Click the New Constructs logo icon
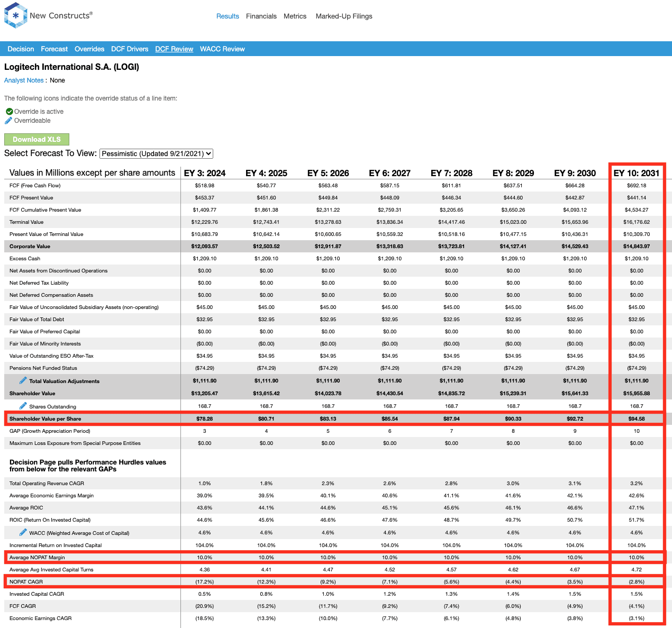Viewport: 672px width, 628px height. coord(15,15)
